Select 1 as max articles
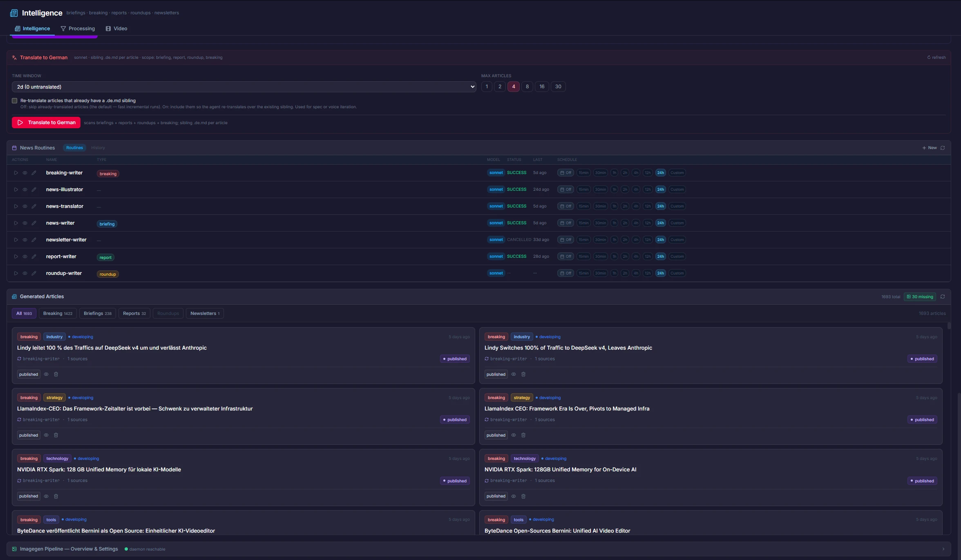 (x=487, y=87)
